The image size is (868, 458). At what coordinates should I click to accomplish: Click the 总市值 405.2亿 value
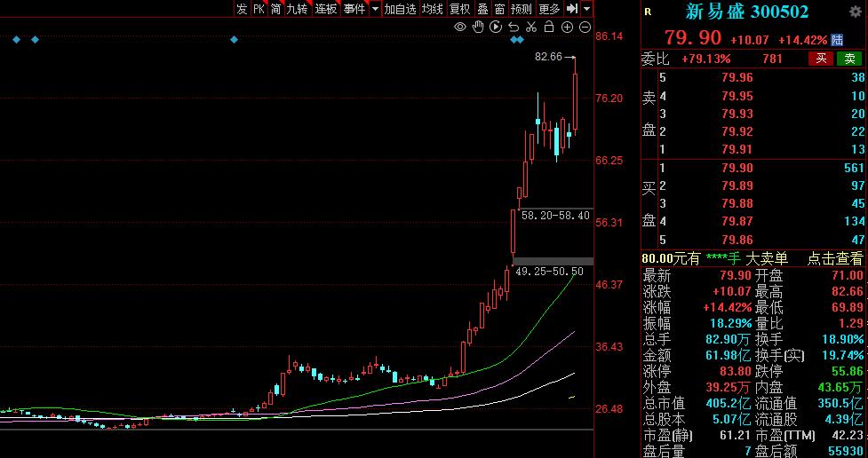click(x=729, y=403)
